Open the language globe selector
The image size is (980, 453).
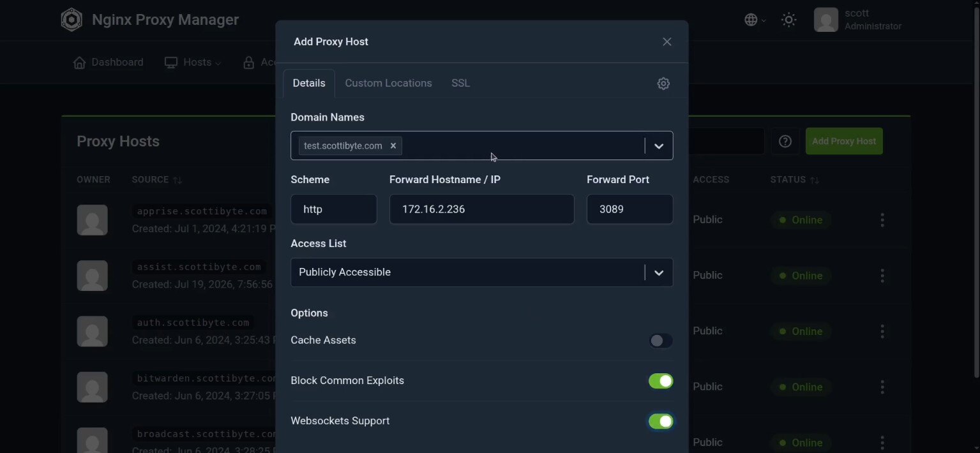(755, 20)
